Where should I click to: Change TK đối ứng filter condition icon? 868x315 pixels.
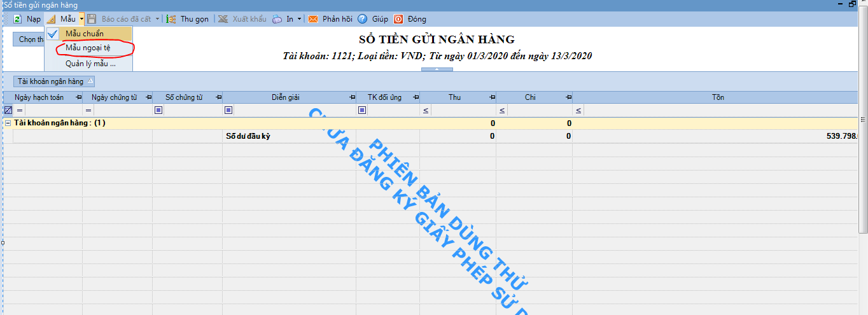click(362, 110)
